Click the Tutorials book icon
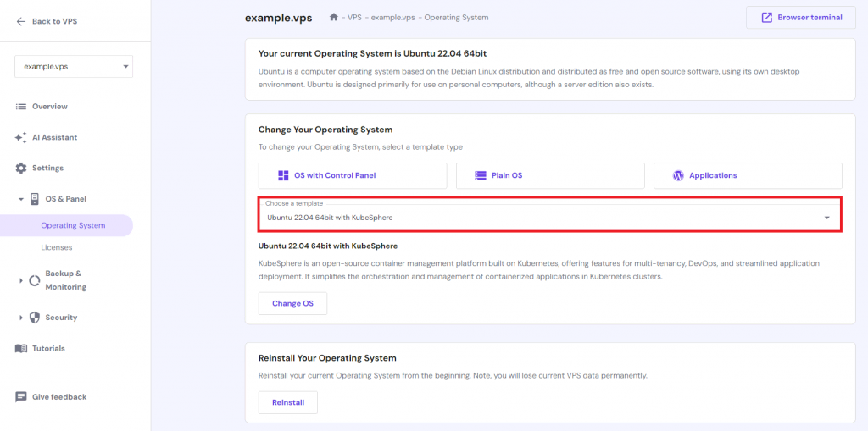This screenshot has height=431, width=868. point(21,349)
